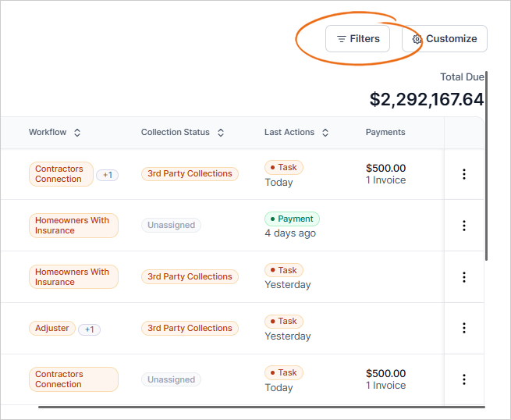Open 1 Invoice link in first row
This screenshot has height=420, width=511.
click(385, 180)
